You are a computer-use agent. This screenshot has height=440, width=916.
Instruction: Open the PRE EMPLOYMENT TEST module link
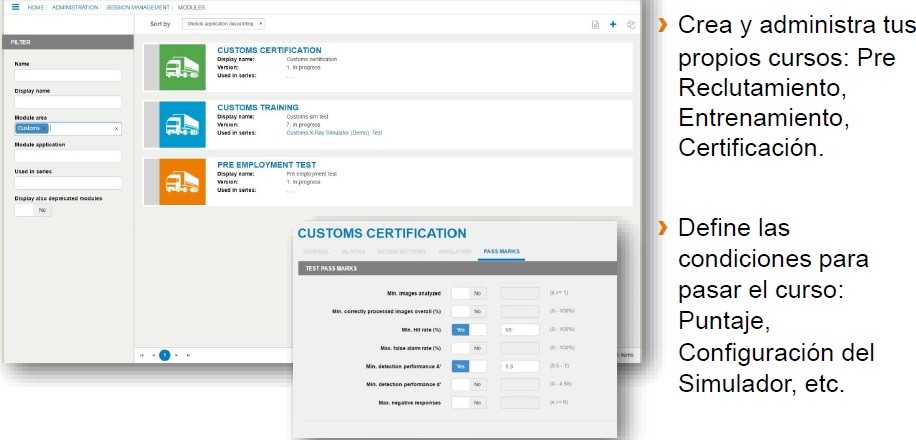266,165
